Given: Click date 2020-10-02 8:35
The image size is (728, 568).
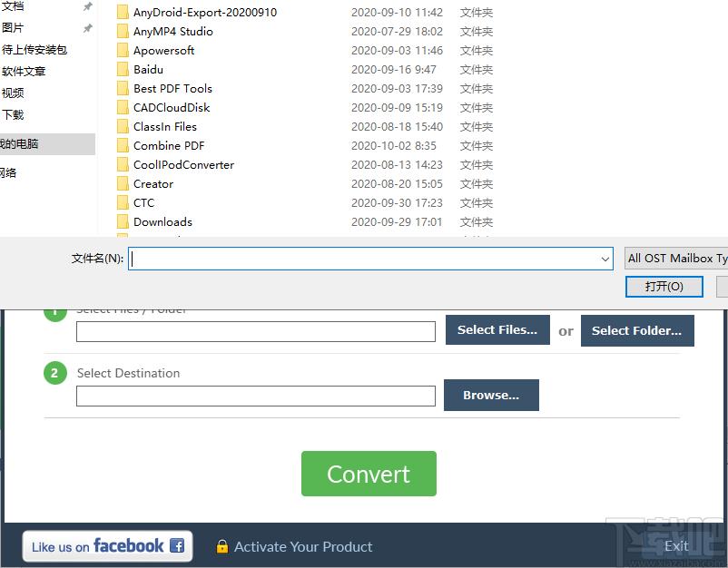Looking at the screenshot, I should (394, 146).
